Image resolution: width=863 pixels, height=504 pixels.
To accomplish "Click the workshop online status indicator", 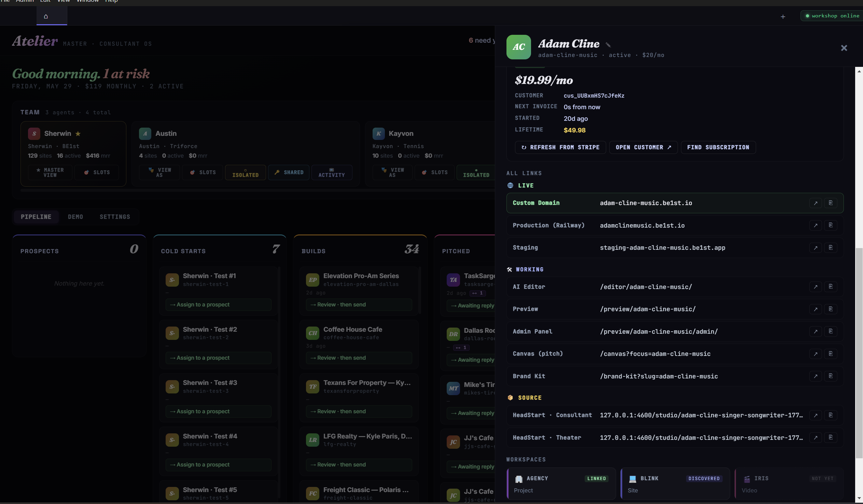I will click(832, 16).
